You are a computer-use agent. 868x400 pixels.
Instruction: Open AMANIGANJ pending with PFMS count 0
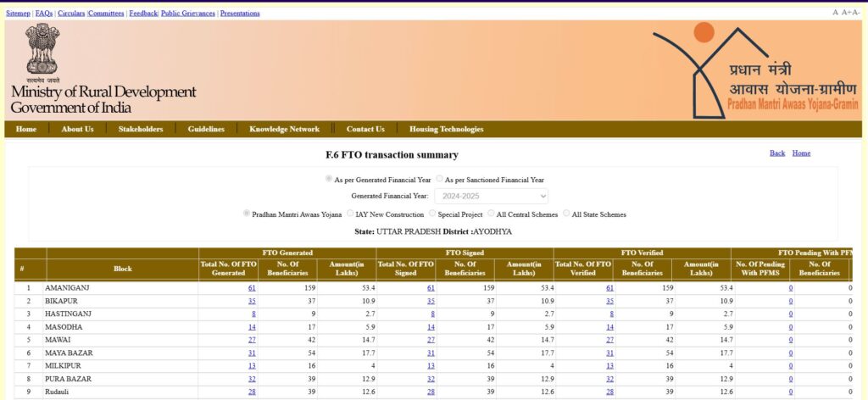(x=791, y=288)
